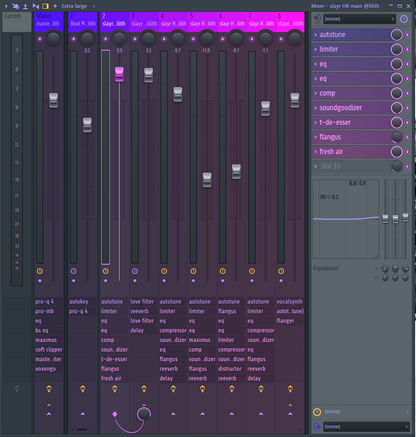Click the send arrow at bottom of track 4
This screenshot has width=416, height=437.
[173, 414]
